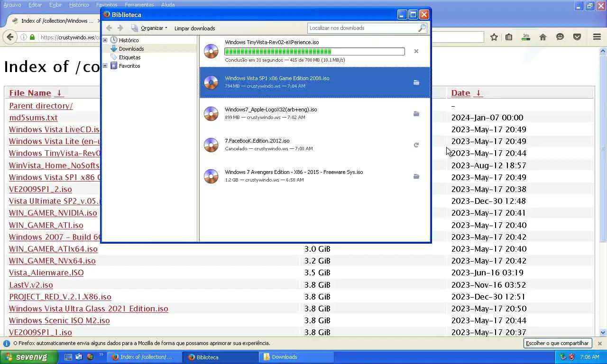
Task: Click Limpar downloads button
Action: pyautogui.click(x=194, y=28)
